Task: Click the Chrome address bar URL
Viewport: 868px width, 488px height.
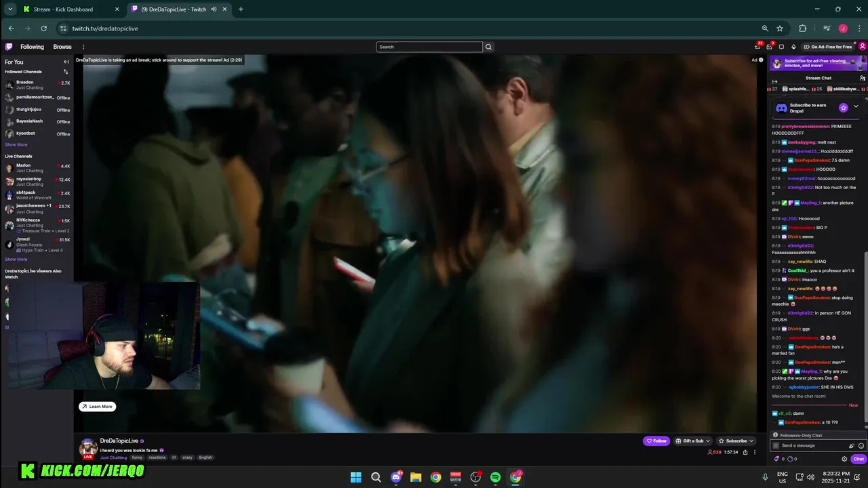Action: (105, 28)
